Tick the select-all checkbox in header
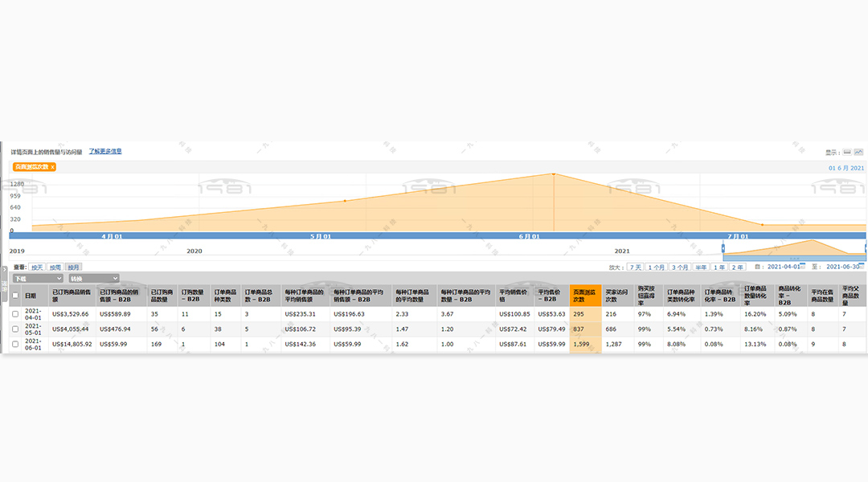868x482 pixels. coord(15,296)
